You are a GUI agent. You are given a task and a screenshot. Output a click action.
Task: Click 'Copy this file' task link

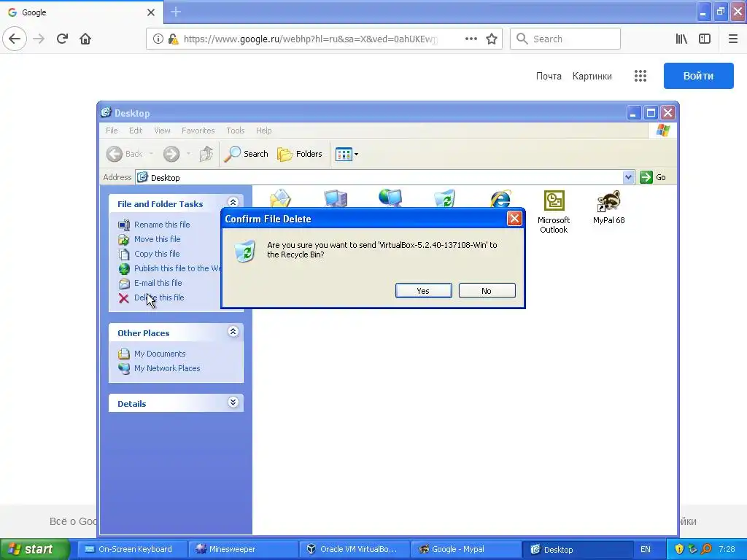coord(157,254)
